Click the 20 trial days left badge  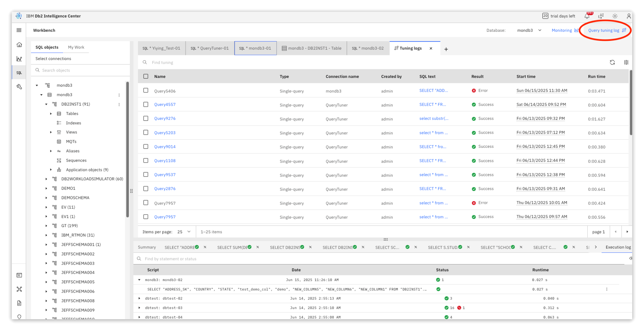click(x=559, y=16)
